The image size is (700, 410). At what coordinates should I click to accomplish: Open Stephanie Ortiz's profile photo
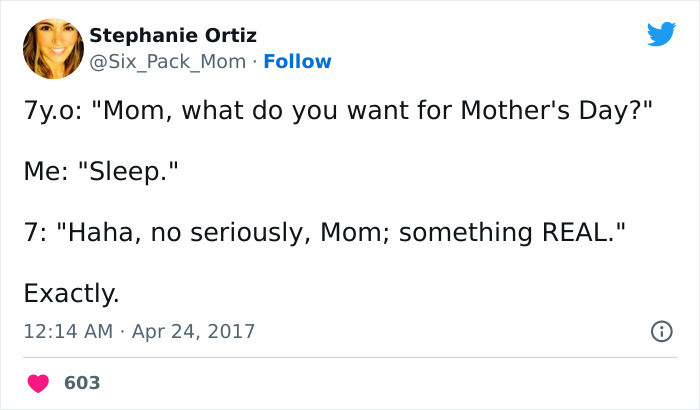pyautogui.click(x=51, y=49)
